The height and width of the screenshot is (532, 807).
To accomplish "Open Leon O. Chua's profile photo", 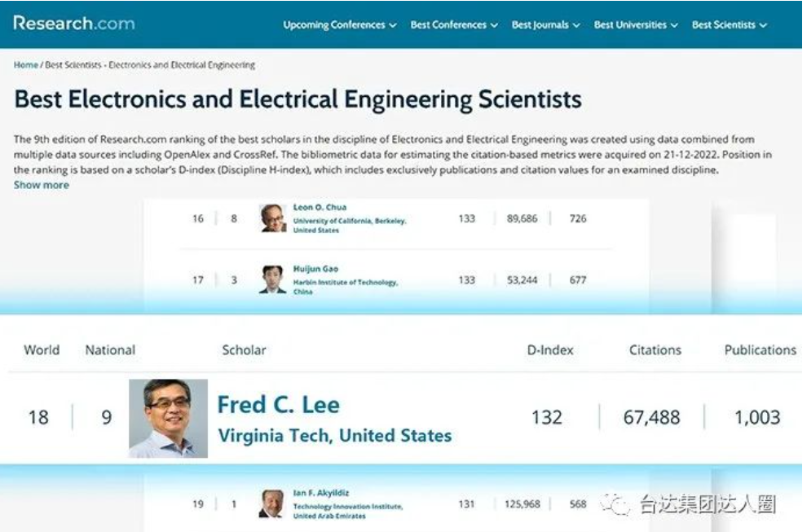I will (273, 218).
